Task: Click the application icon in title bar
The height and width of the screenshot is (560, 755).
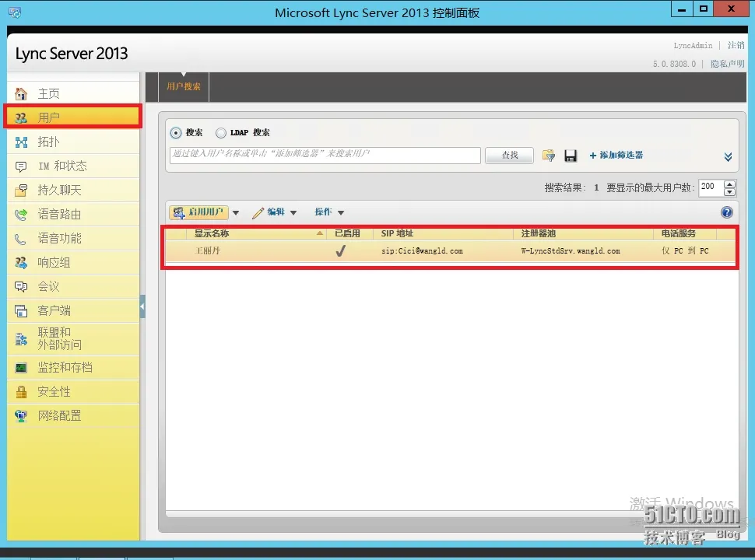Action: pyautogui.click(x=15, y=12)
